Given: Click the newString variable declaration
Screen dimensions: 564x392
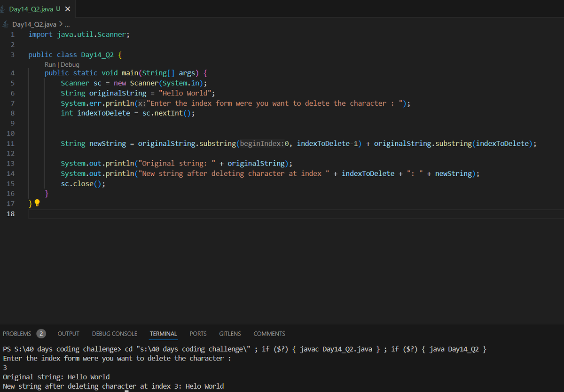Looking at the screenshot, I should tap(108, 143).
